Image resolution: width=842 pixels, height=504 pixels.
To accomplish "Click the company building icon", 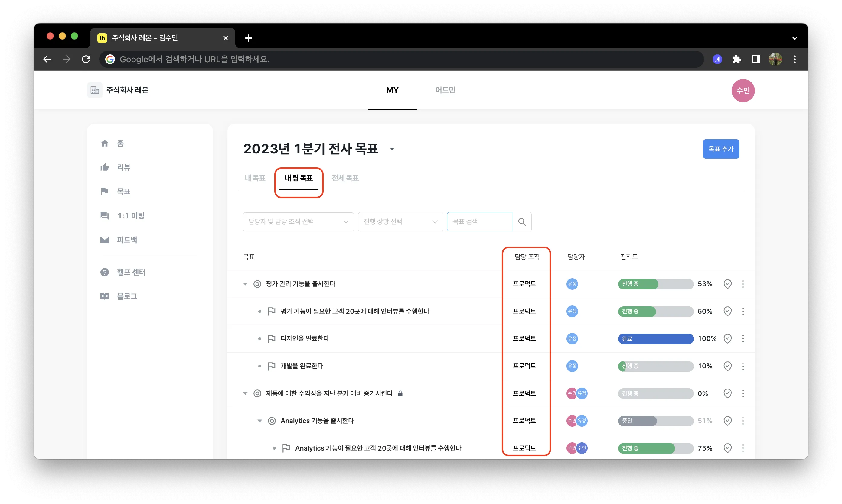I will point(94,90).
